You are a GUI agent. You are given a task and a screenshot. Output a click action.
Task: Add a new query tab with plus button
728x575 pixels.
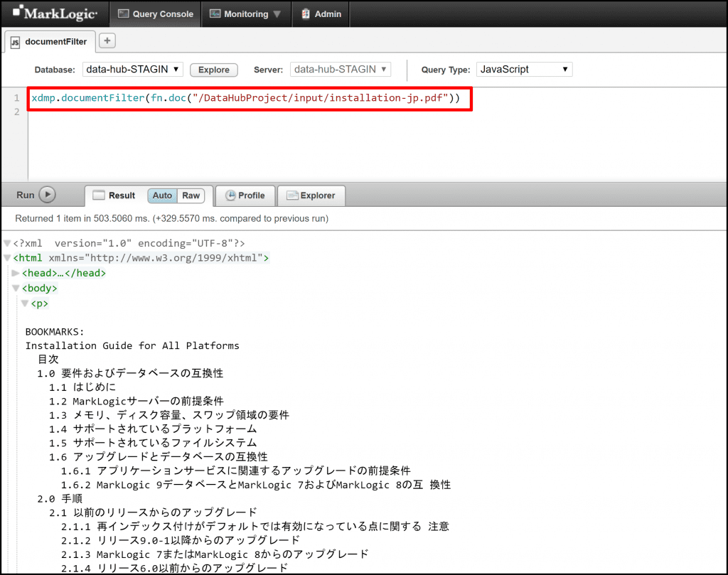coord(107,41)
